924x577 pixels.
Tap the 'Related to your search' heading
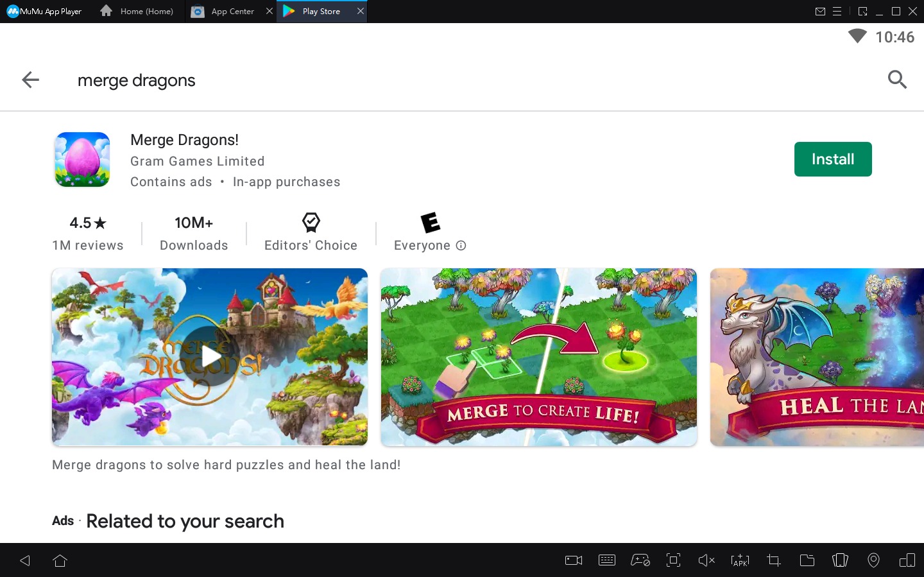[x=185, y=521]
